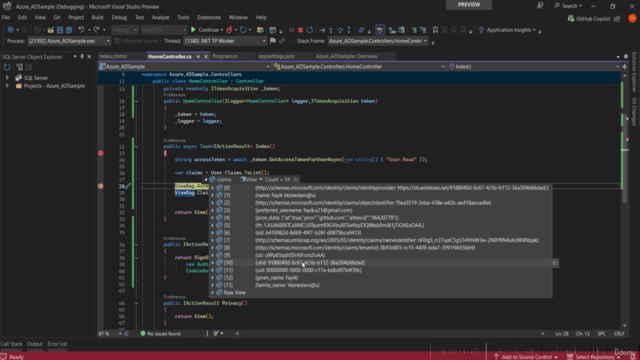Open the Thread dropdown

point(264,41)
